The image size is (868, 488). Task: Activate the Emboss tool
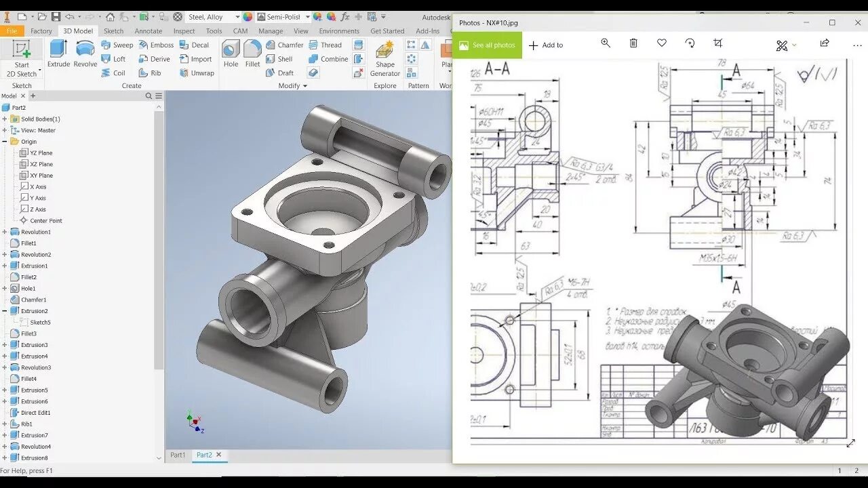pos(156,45)
